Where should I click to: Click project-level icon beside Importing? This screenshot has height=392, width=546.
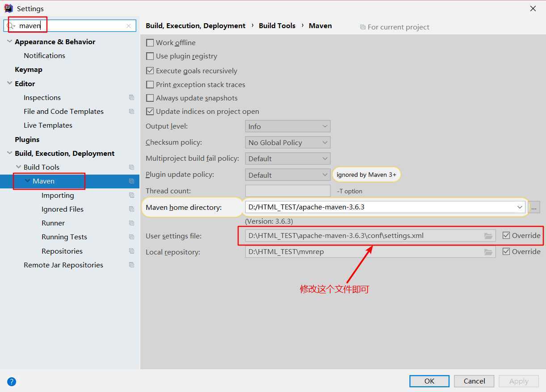tap(131, 195)
